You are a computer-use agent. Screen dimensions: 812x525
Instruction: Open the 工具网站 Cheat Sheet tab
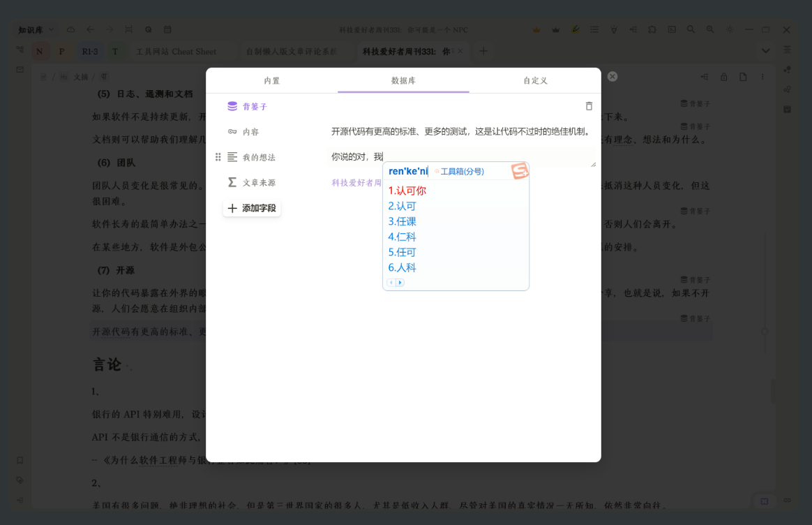click(176, 51)
